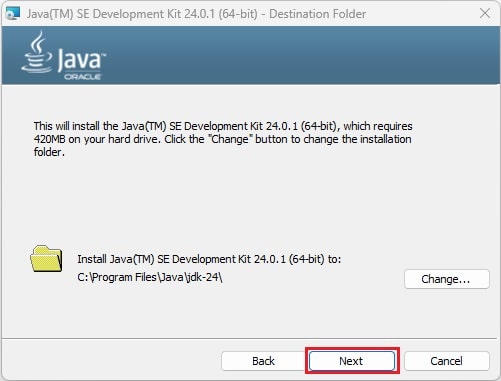Click the window title "Destination Folder" text

[x=317, y=14]
